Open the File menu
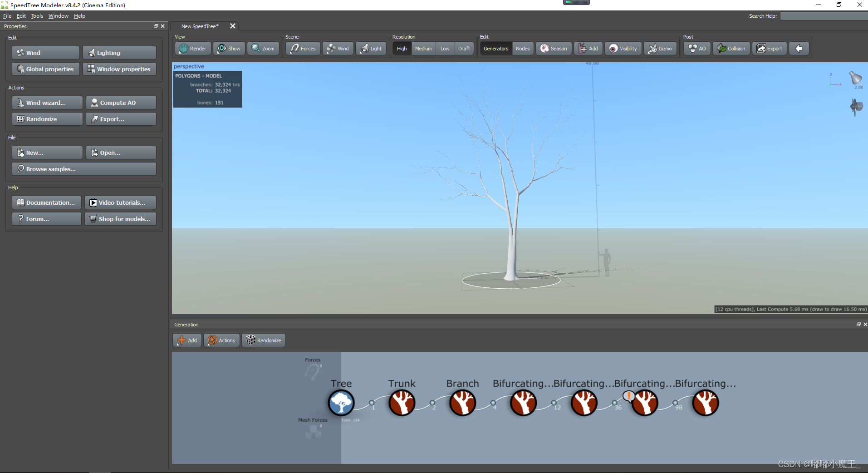Image resolution: width=868 pixels, height=473 pixels. 7,16
